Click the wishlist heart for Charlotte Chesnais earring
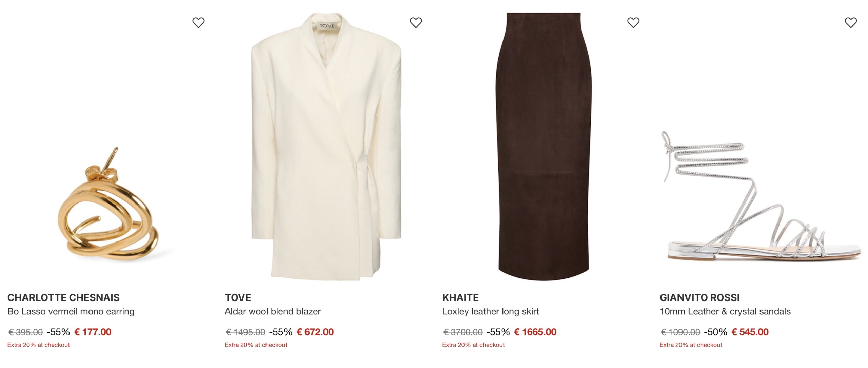The width and height of the screenshot is (868, 368). coord(198,22)
